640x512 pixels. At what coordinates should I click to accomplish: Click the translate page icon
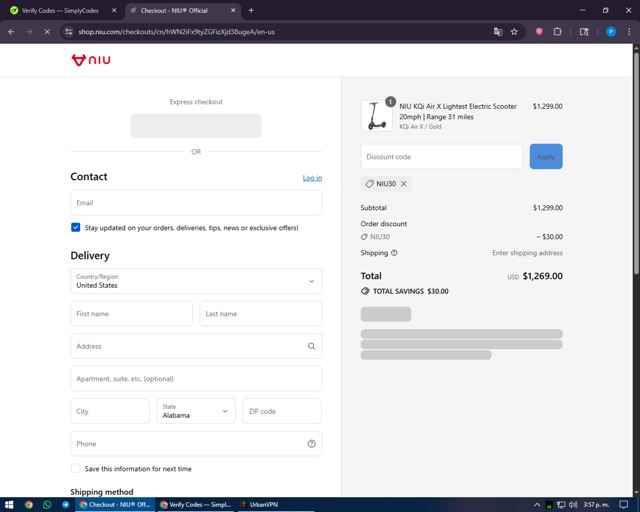point(498,31)
